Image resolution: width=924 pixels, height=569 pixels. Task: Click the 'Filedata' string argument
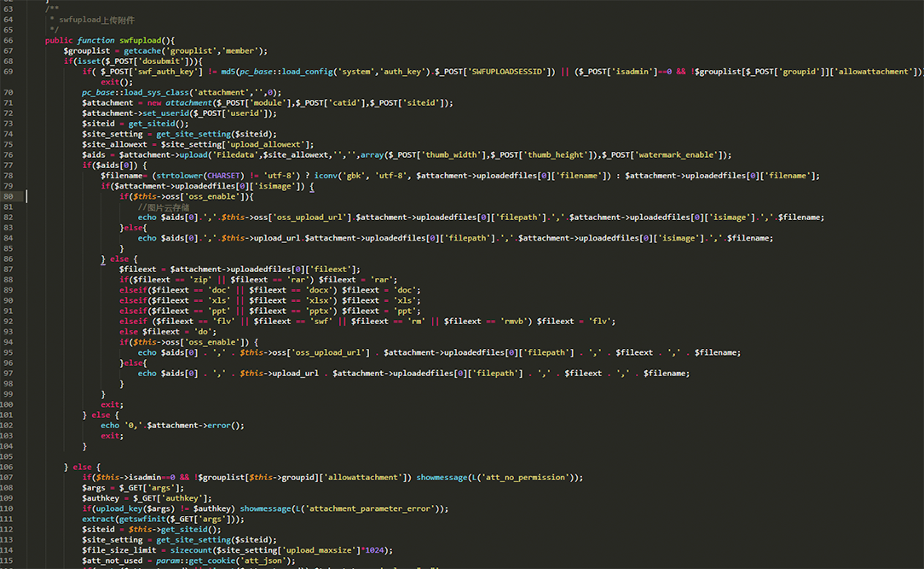tap(234, 154)
